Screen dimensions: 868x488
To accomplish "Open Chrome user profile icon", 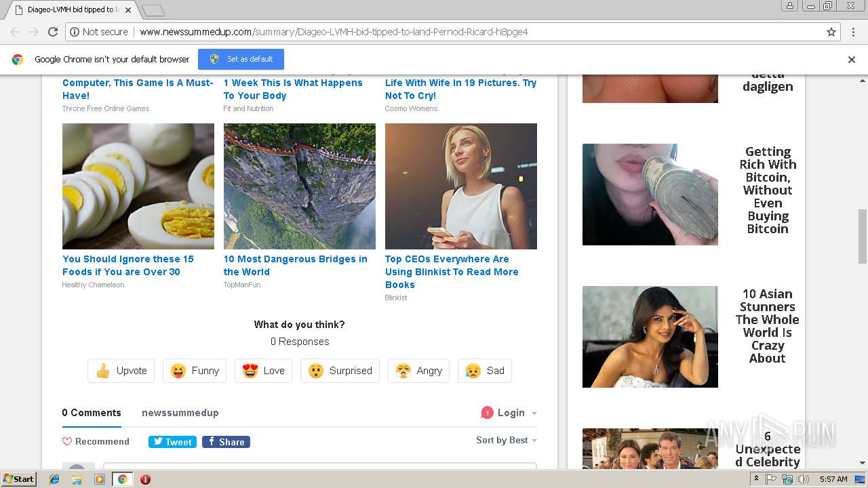I will pos(790,5).
